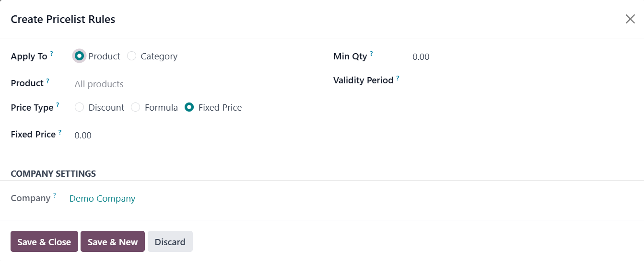This screenshot has height=261, width=644.
Task: Click help icon next to Fixed Price label
Action: point(60,132)
